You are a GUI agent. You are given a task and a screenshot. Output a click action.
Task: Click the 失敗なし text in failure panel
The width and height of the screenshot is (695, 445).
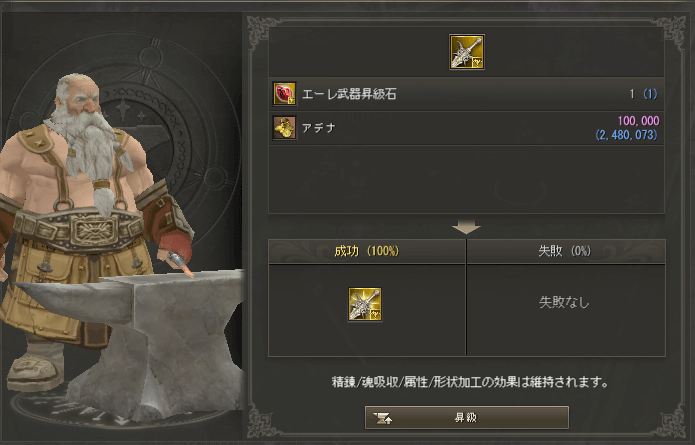pyautogui.click(x=564, y=303)
